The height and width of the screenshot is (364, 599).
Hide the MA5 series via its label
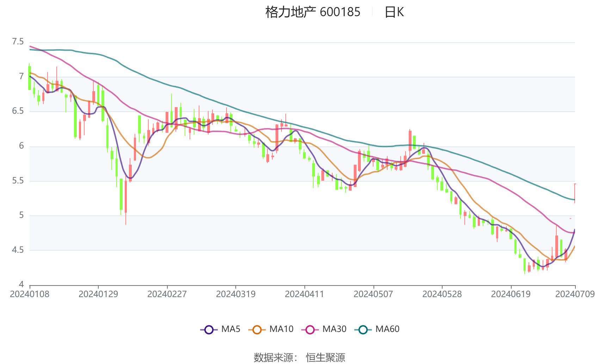231,329
